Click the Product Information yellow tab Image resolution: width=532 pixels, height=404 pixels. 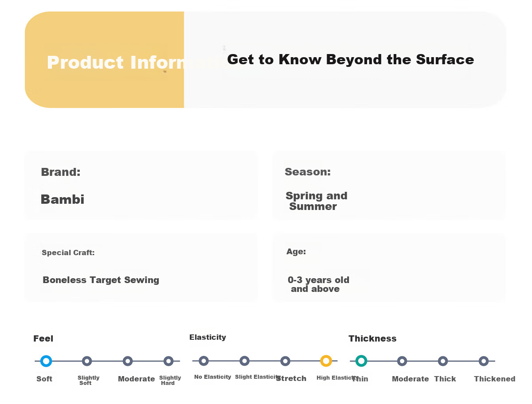(x=105, y=60)
